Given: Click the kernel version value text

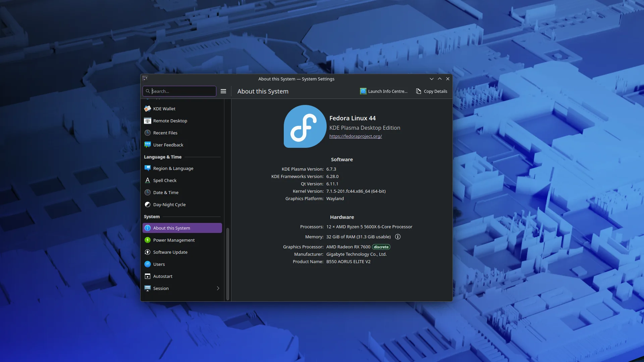Looking at the screenshot, I should [x=356, y=191].
